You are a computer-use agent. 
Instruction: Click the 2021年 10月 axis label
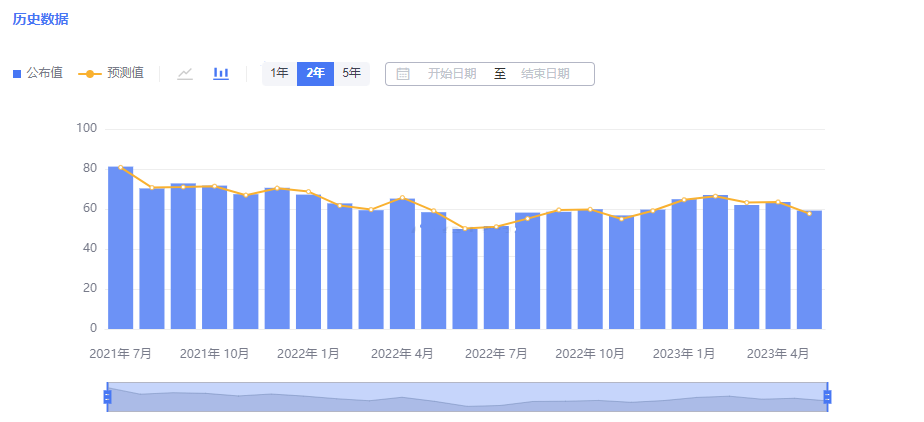pyautogui.click(x=214, y=354)
